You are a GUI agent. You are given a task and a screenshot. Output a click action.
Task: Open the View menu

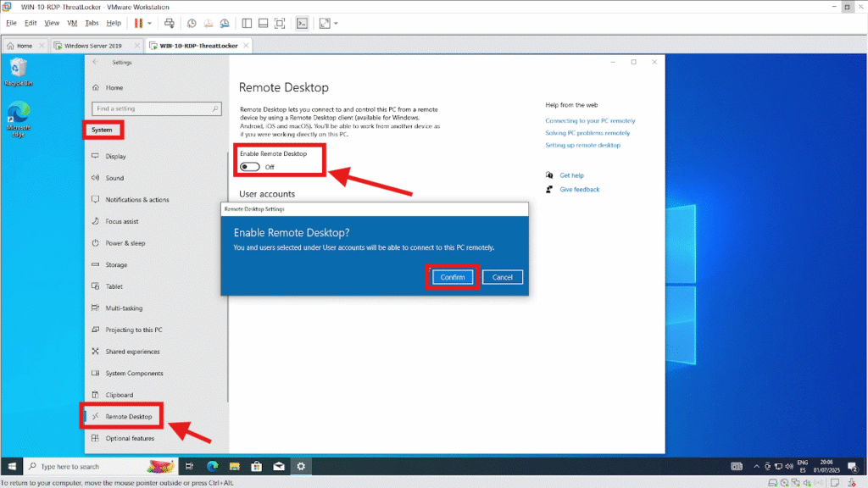(x=52, y=23)
